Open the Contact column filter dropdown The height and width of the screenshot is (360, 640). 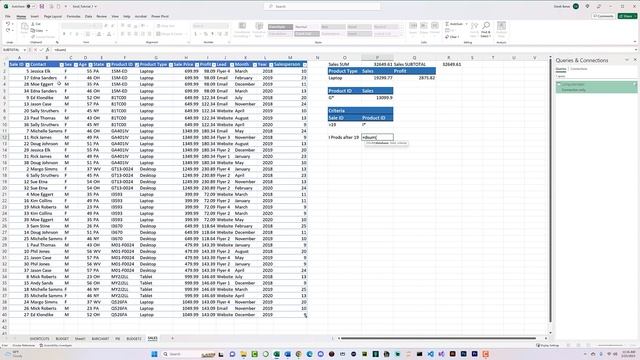62,65
